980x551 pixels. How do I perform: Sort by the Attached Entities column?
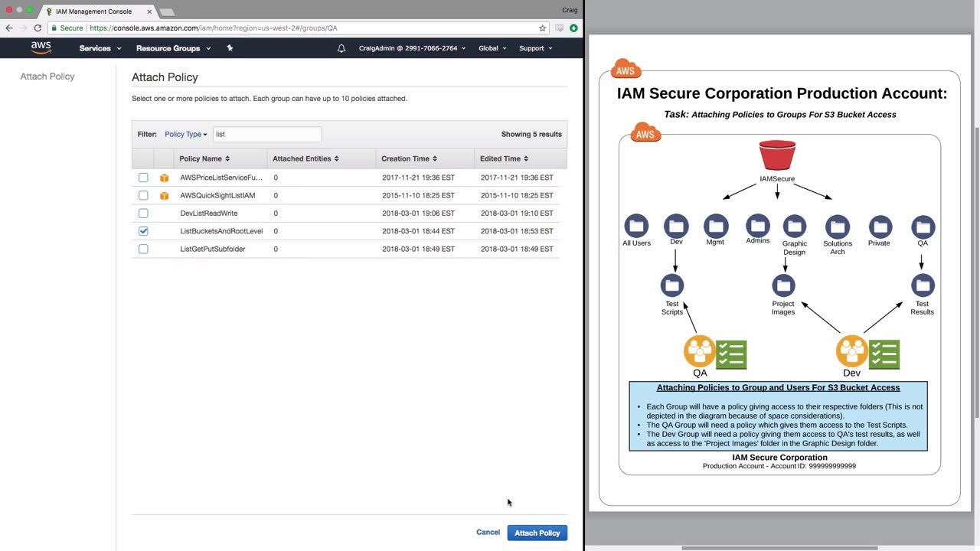(x=305, y=158)
